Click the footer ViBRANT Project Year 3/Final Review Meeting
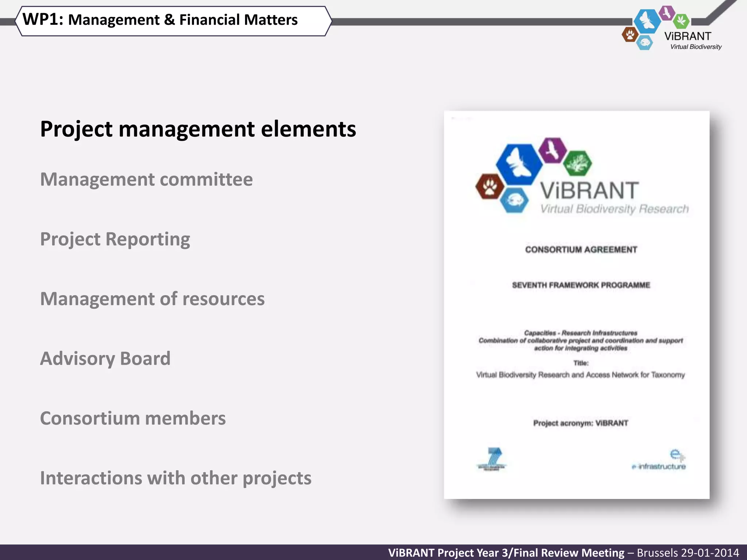Viewport: 747px width, 560px height. 506,553
